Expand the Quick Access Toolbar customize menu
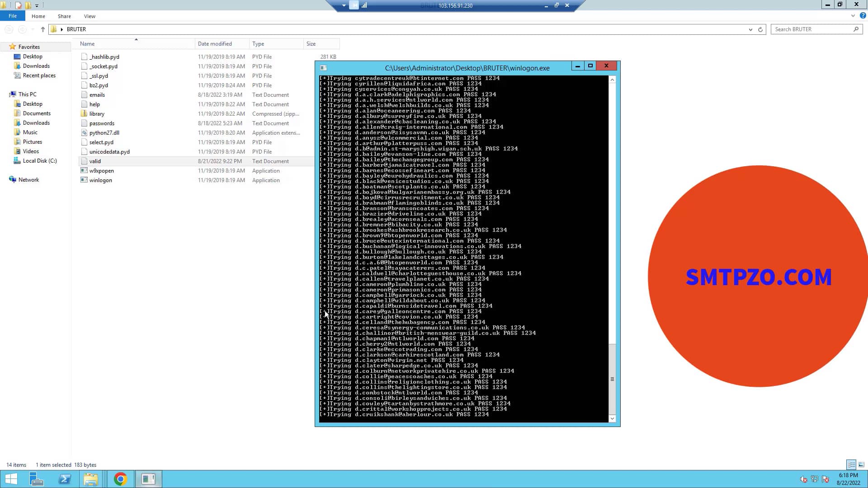This screenshot has width=868, height=488. [x=37, y=5]
